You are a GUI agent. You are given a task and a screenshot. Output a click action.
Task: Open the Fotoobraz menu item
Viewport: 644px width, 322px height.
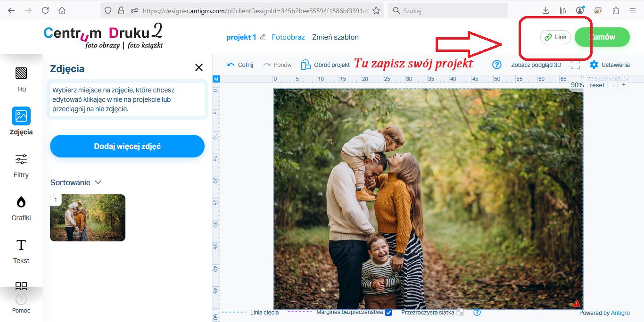click(288, 37)
